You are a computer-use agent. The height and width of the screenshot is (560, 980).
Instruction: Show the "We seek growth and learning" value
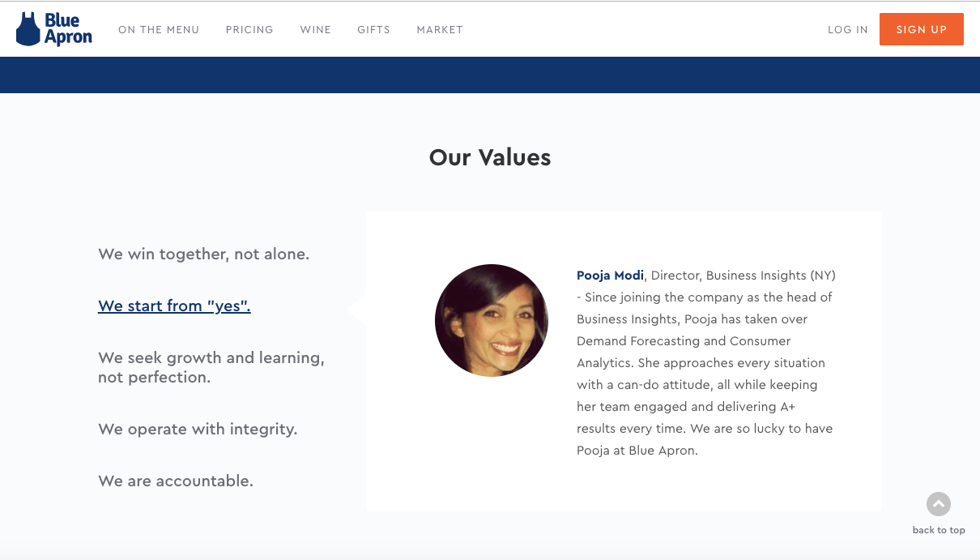(x=211, y=367)
